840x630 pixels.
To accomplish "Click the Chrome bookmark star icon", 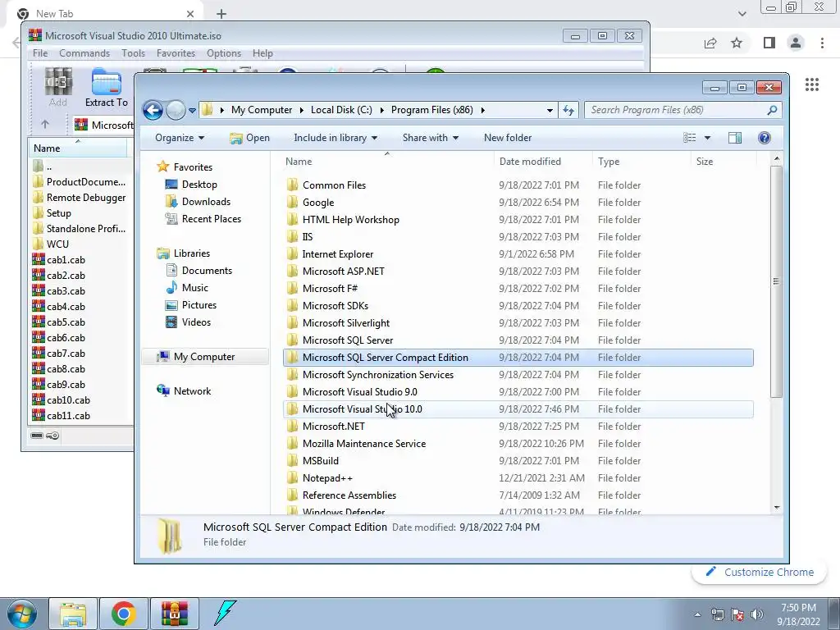I will [737, 43].
